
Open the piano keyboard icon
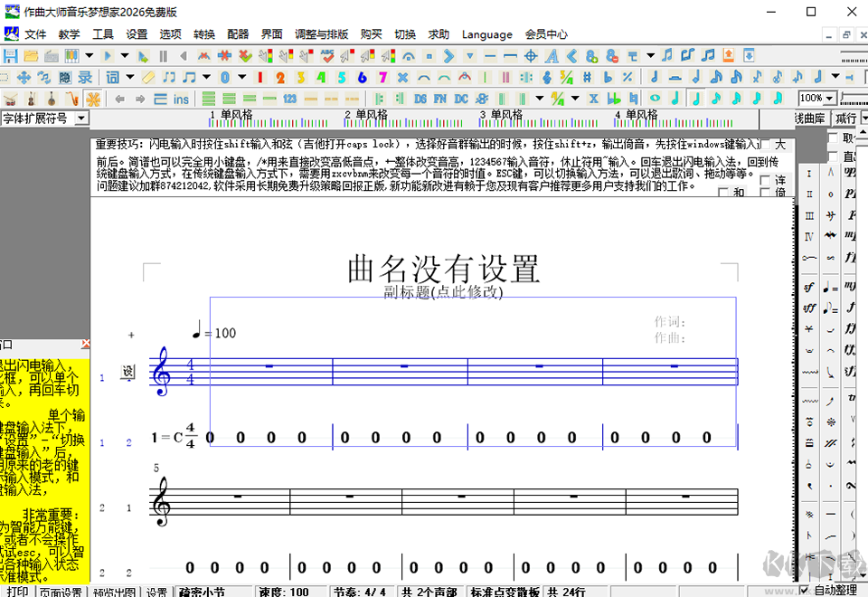click(x=72, y=56)
